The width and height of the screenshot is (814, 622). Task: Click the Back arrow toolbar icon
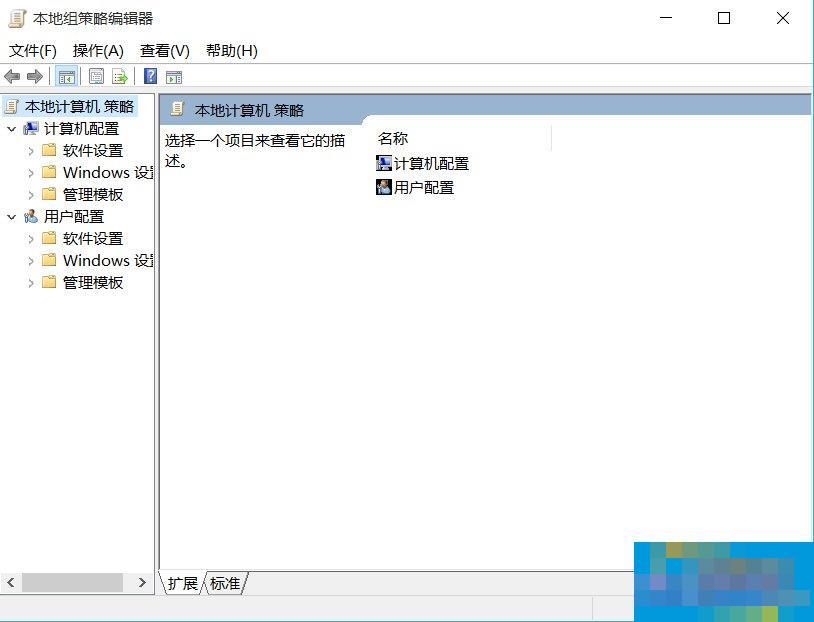pyautogui.click(x=12, y=77)
